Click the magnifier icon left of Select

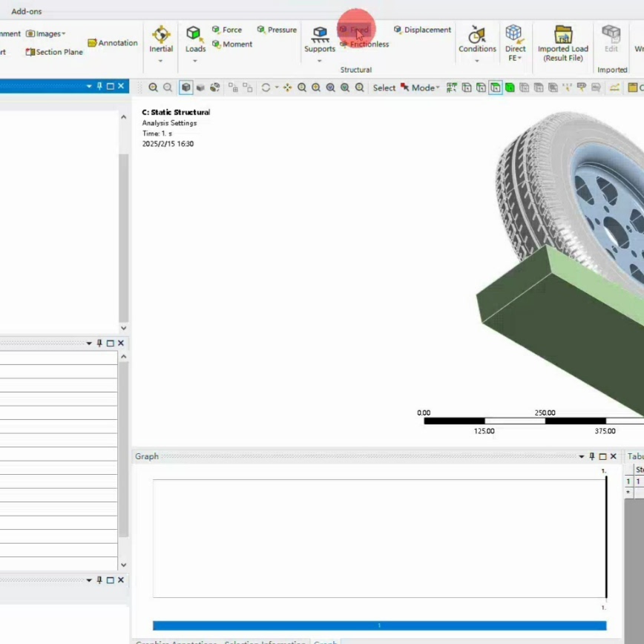pos(359,88)
